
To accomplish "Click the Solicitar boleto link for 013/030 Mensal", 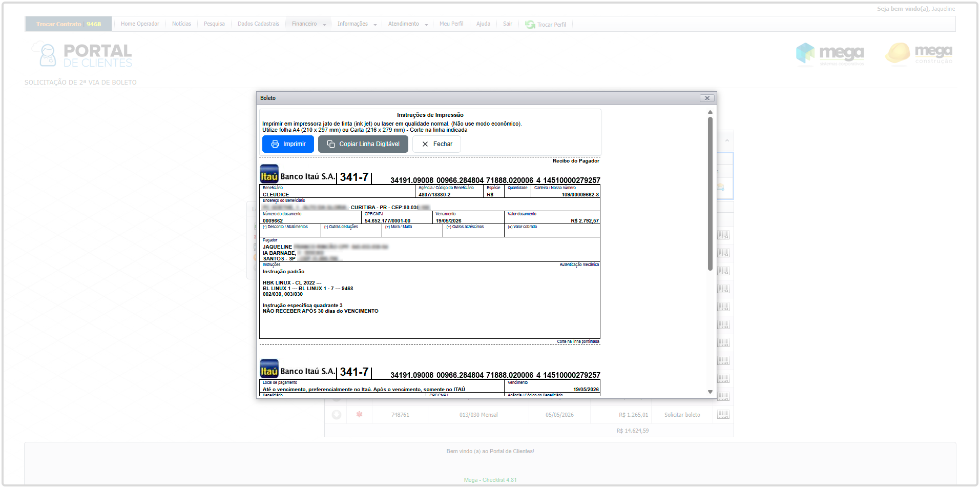I will (x=682, y=415).
